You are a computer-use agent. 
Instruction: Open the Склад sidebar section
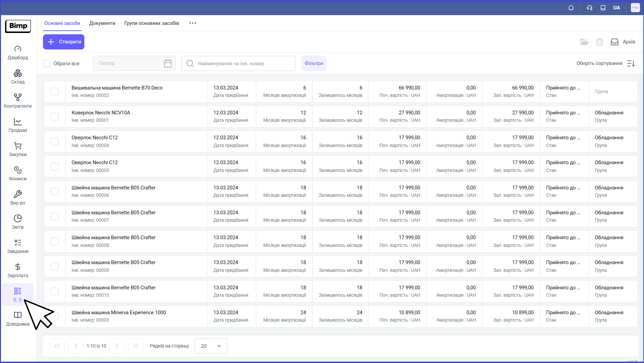pos(18,77)
